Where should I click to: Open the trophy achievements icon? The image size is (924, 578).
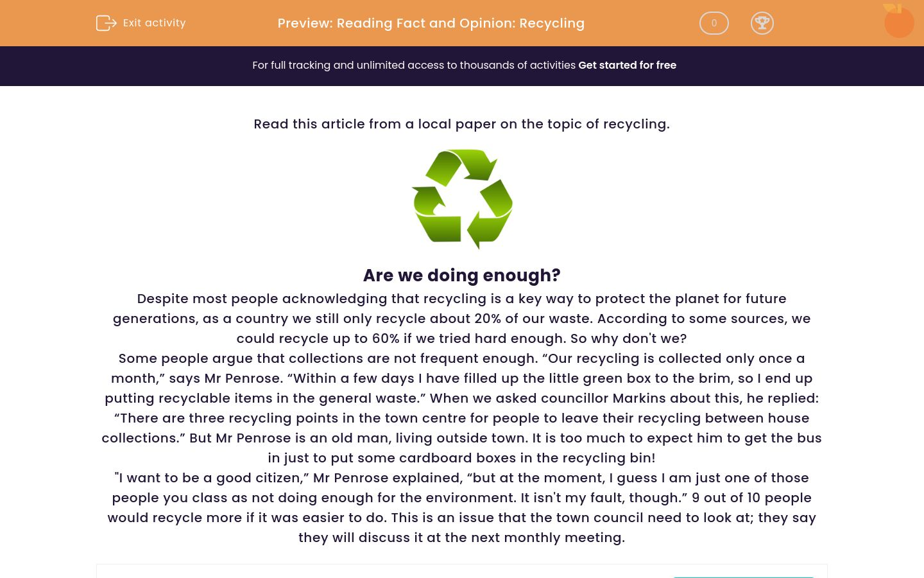pyautogui.click(x=762, y=23)
